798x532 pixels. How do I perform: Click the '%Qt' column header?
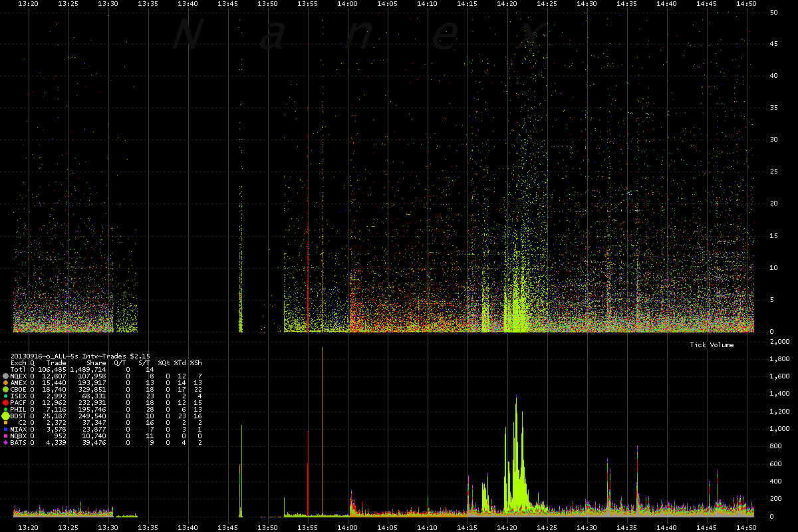(x=164, y=363)
